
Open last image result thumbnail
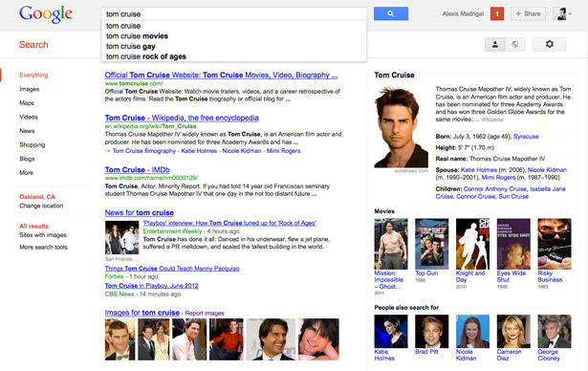318,339
